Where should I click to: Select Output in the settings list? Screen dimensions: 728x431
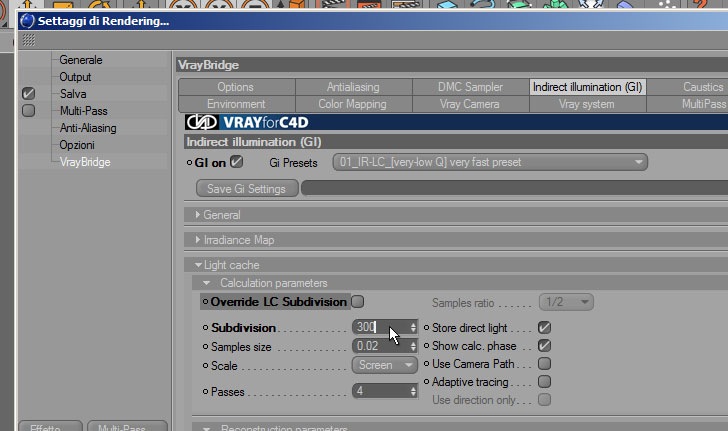[x=75, y=77]
